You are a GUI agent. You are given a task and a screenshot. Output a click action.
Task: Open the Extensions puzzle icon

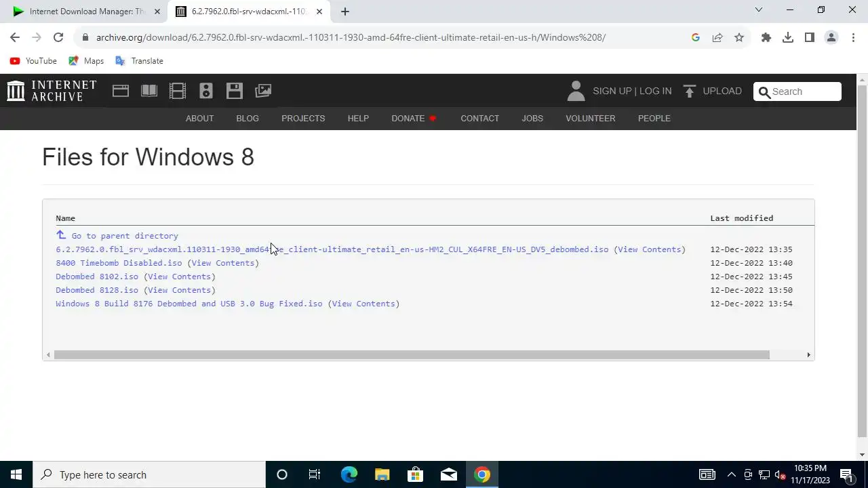(x=766, y=37)
